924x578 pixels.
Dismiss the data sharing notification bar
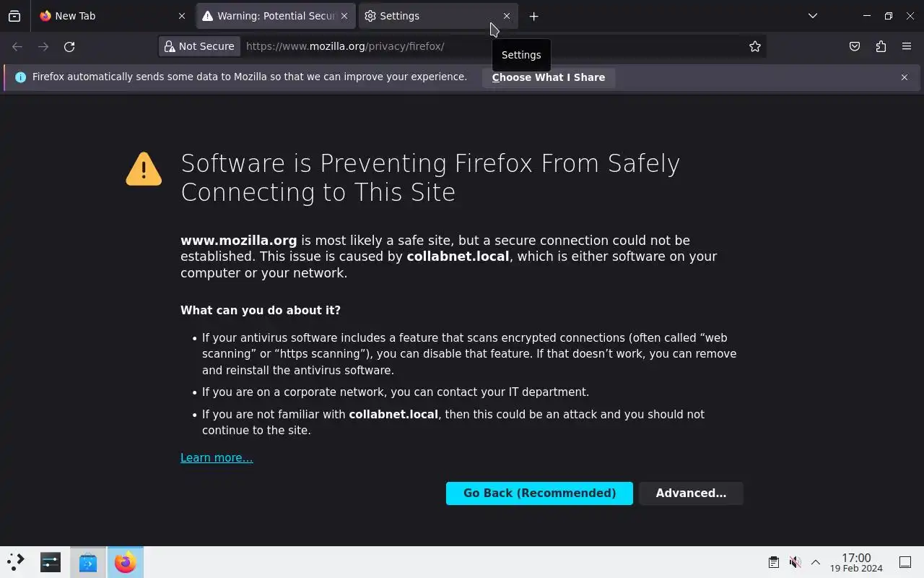[905, 77]
